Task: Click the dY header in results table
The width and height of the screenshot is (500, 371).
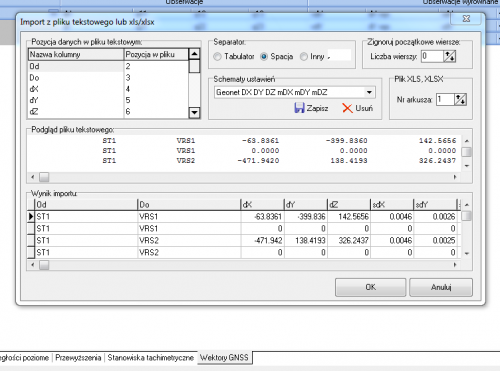Action: pos(306,205)
